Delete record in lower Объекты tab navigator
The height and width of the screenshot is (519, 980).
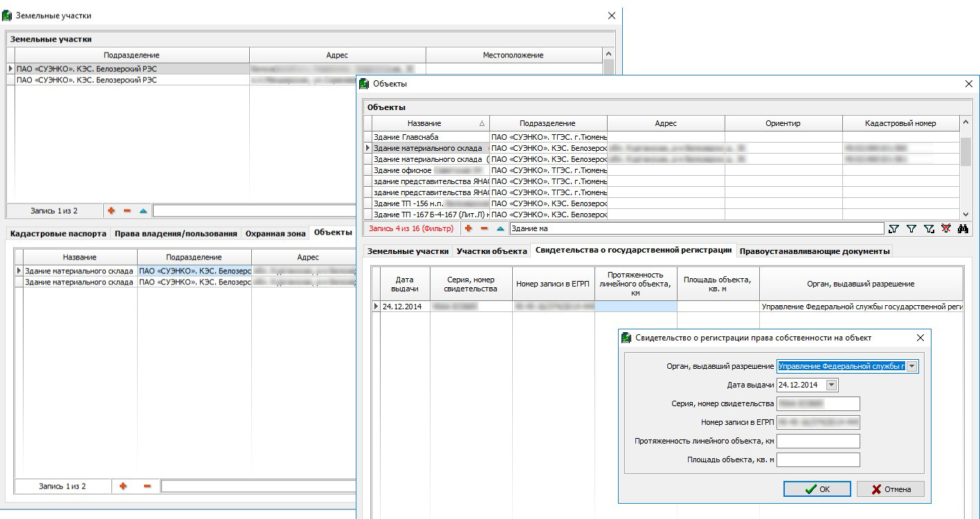tap(147, 486)
